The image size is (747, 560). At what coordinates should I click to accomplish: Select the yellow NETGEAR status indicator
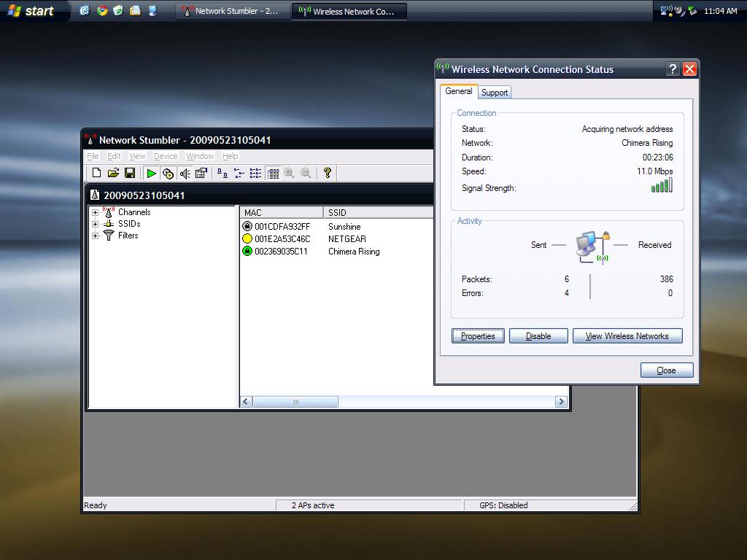point(247,238)
